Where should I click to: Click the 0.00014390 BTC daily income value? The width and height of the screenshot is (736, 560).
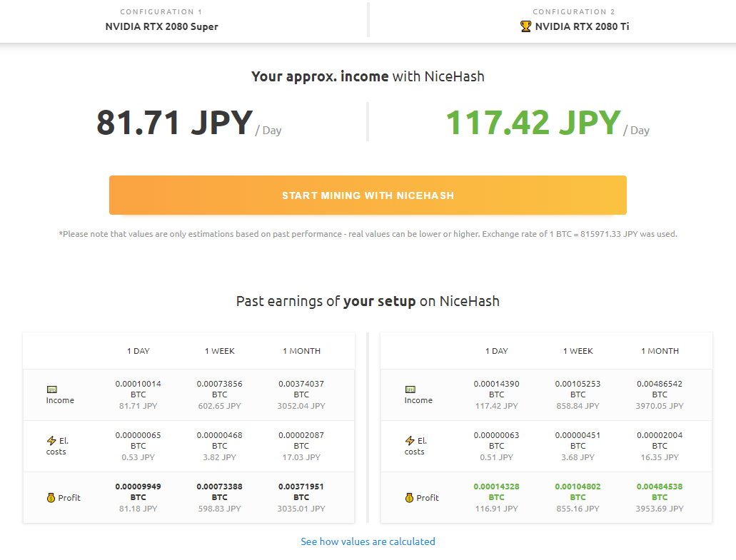pyautogui.click(x=497, y=389)
